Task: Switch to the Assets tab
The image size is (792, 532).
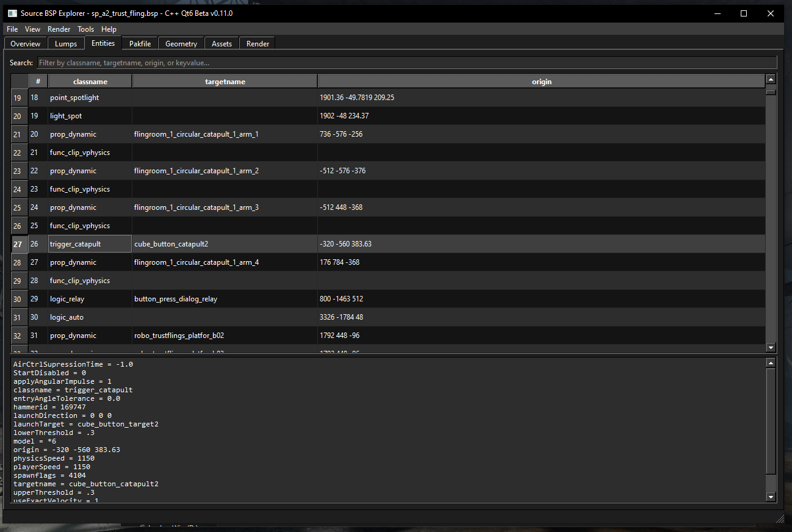Action: 221,44
